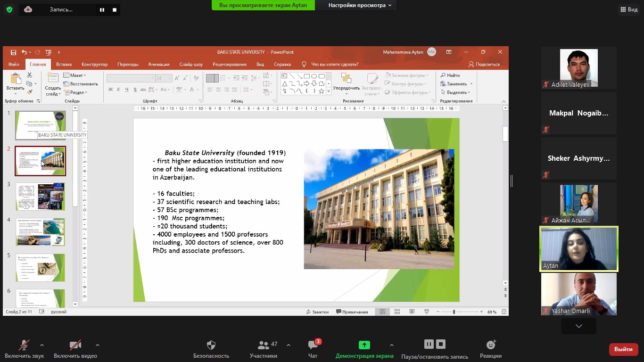Toggle italic К formatting
Viewport: 644px width, 362px height.
click(x=119, y=90)
